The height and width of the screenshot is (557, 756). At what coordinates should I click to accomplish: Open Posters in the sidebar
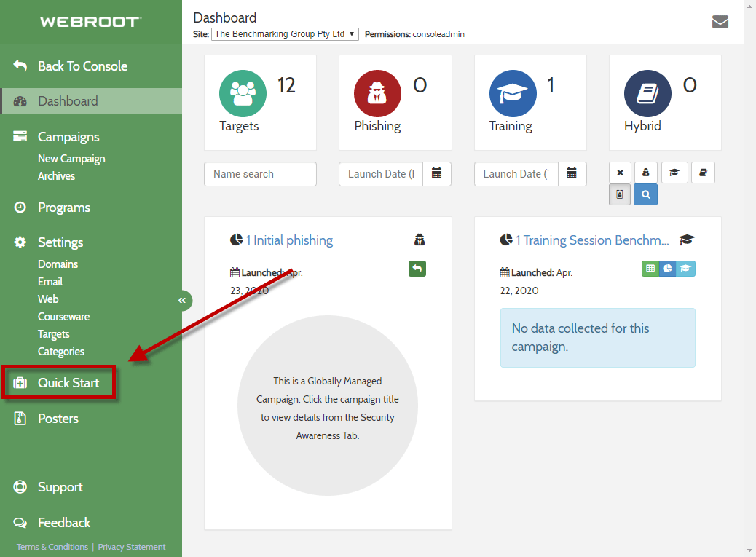point(58,419)
